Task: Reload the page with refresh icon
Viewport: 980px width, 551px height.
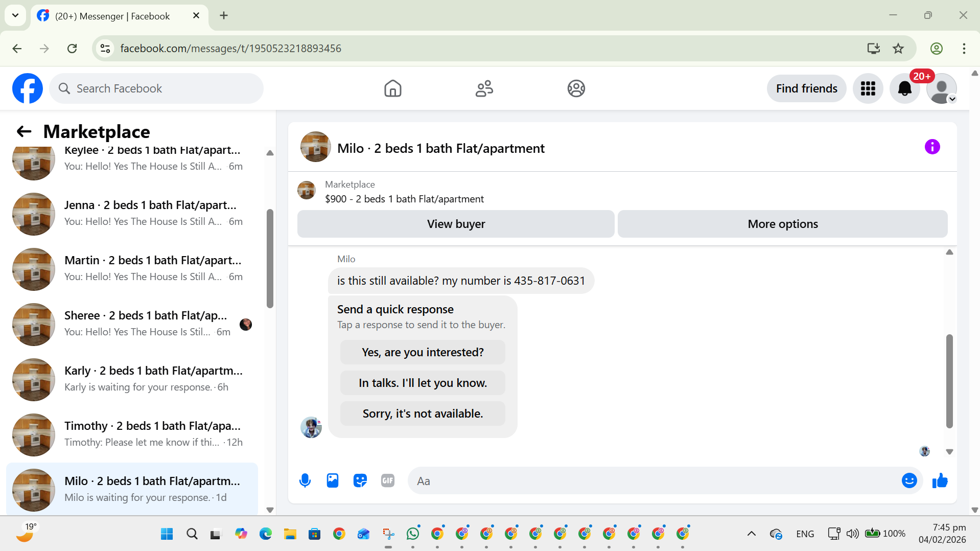Action: coord(72,49)
